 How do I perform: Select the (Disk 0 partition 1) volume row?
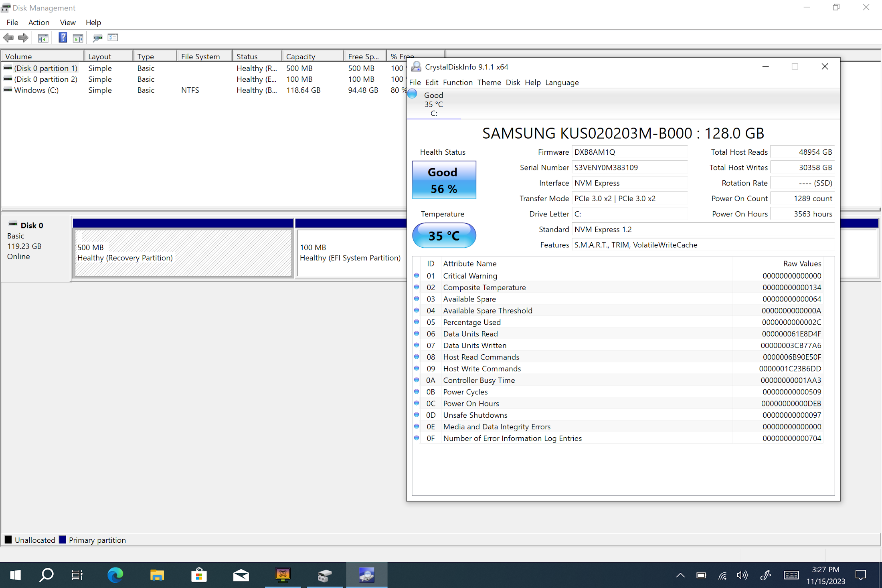pyautogui.click(x=204, y=68)
